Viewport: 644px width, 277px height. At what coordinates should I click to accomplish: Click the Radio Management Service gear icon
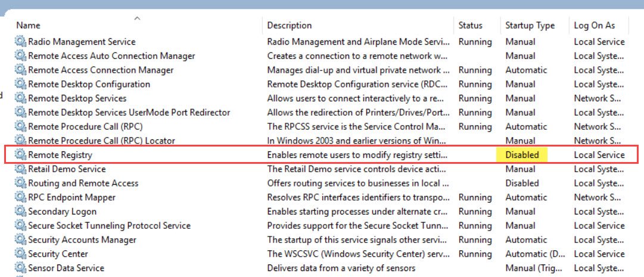(x=20, y=42)
